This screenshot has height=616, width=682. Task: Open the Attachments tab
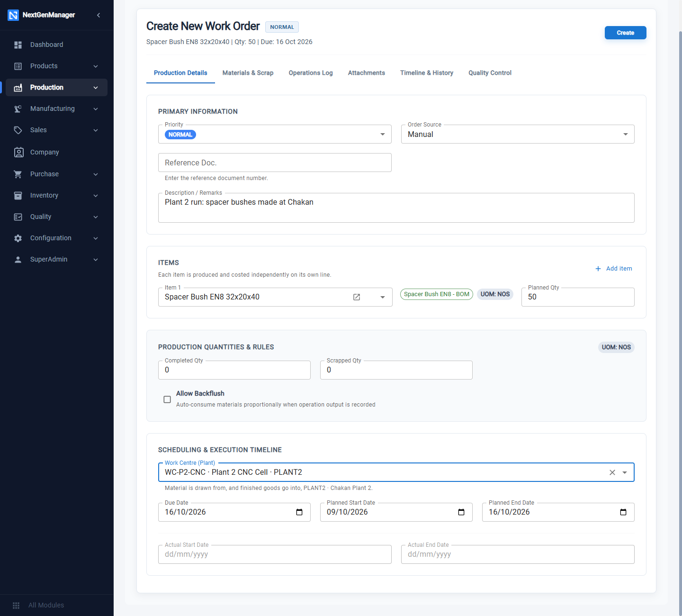point(367,73)
